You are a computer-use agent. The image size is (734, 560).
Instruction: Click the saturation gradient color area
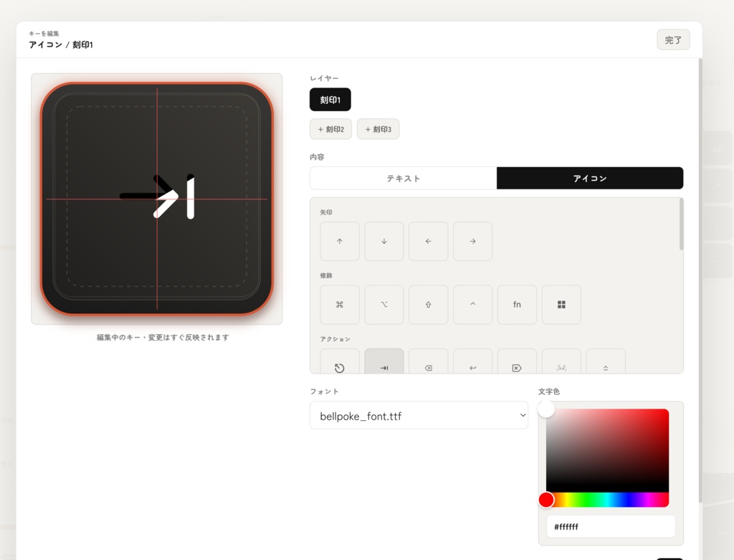click(607, 450)
